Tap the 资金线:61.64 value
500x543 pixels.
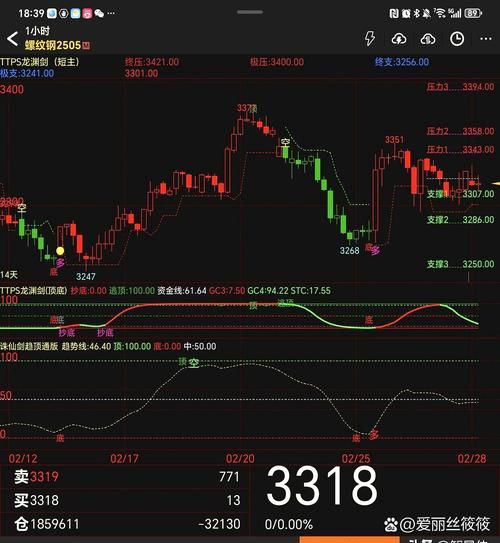(x=182, y=291)
